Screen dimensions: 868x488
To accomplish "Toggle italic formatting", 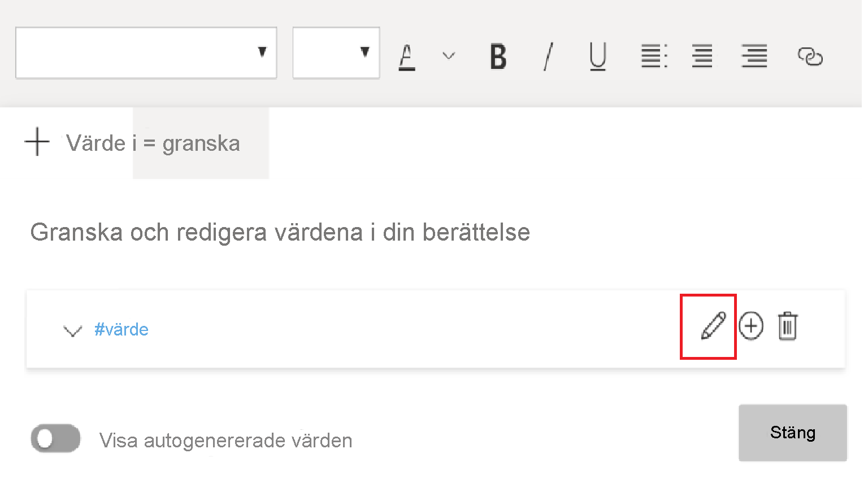I will click(548, 56).
